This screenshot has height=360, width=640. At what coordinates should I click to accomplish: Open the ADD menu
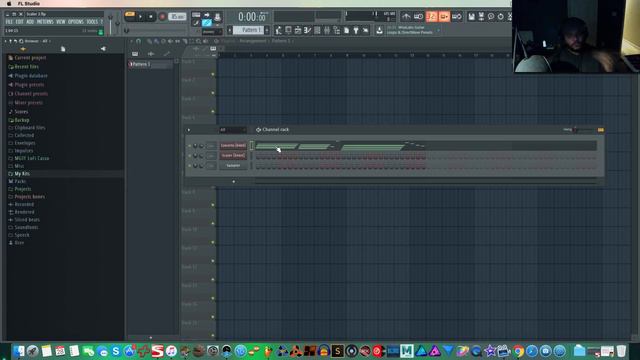(x=30, y=22)
